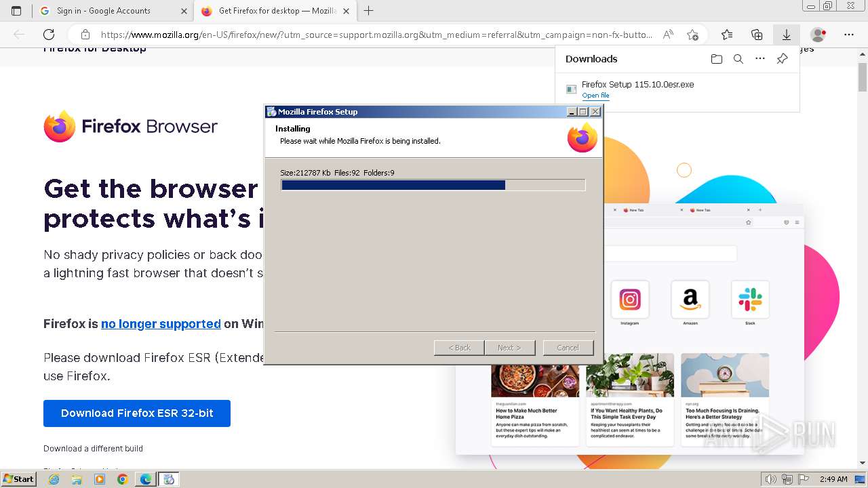Select Firefox Setup 115.10.0esr.exe download entry
This screenshot has height=488, width=868.
pyautogui.click(x=677, y=89)
